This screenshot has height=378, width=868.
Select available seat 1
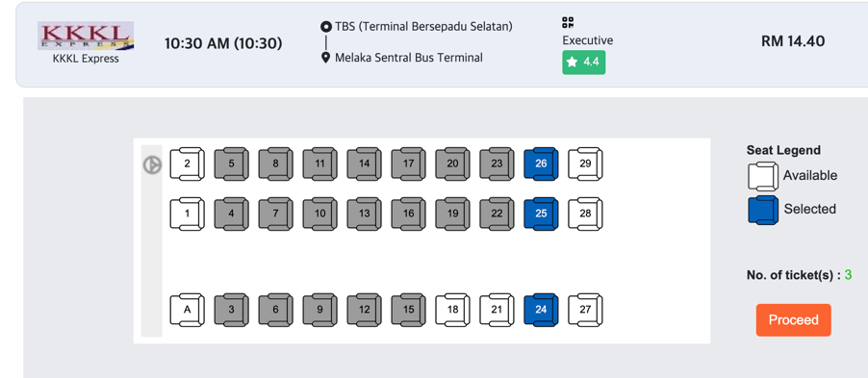187,214
